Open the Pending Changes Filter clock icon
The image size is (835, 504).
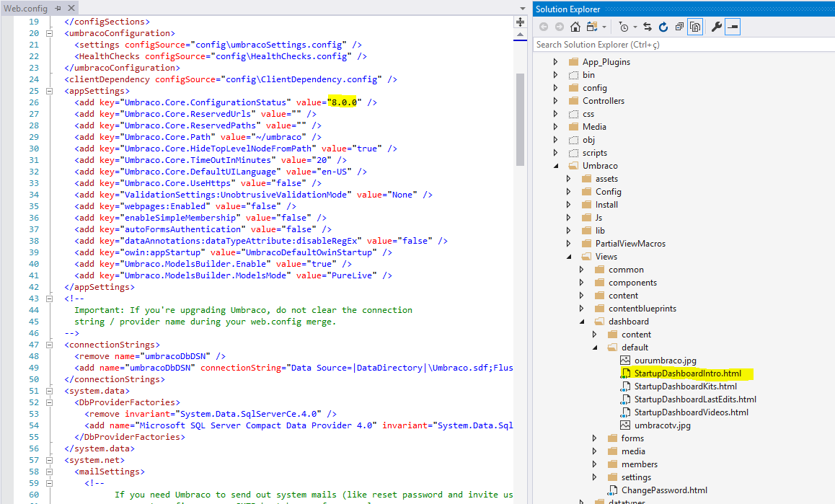point(624,27)
